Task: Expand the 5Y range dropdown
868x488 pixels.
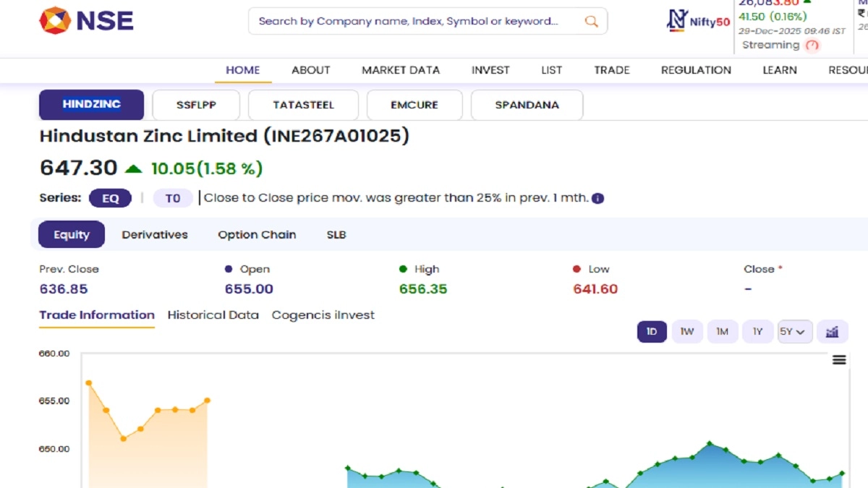Action: click(x=795, y=332)
